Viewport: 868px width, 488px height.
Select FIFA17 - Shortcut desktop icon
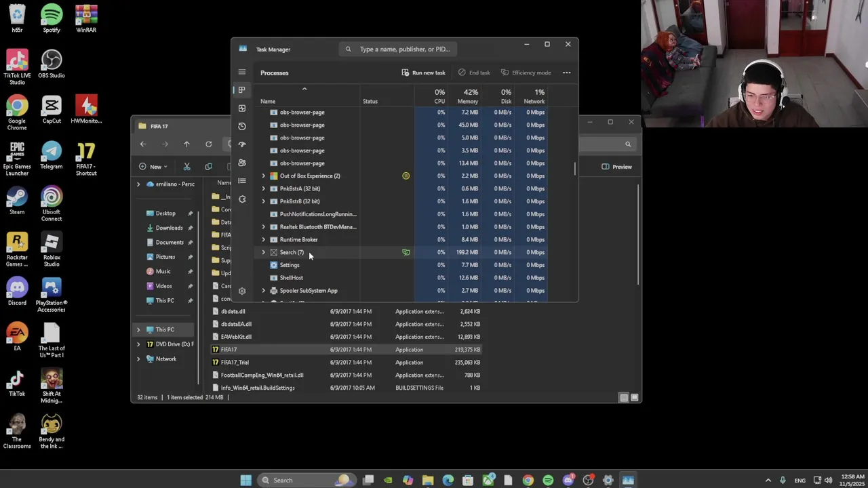pos(86,159)
